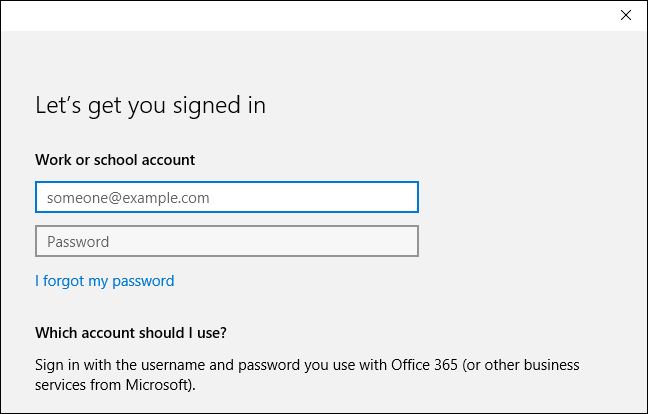
Task: Click the word Let's in the heading
Action: [x=56, y=105]
